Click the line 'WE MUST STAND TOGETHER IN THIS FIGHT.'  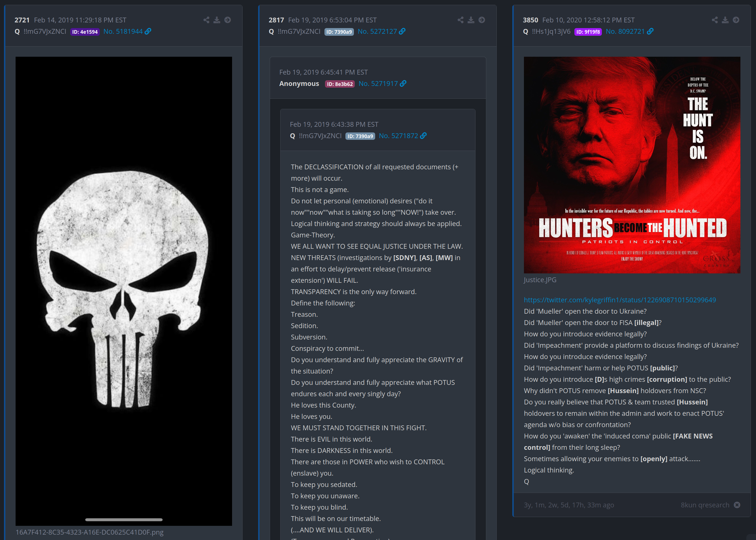coord(359,428)
